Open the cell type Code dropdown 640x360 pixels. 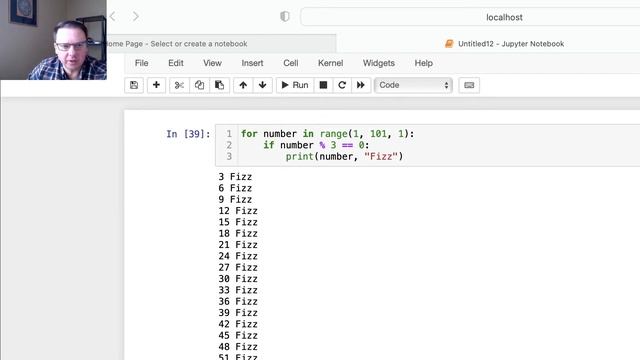tap(413, 85)
